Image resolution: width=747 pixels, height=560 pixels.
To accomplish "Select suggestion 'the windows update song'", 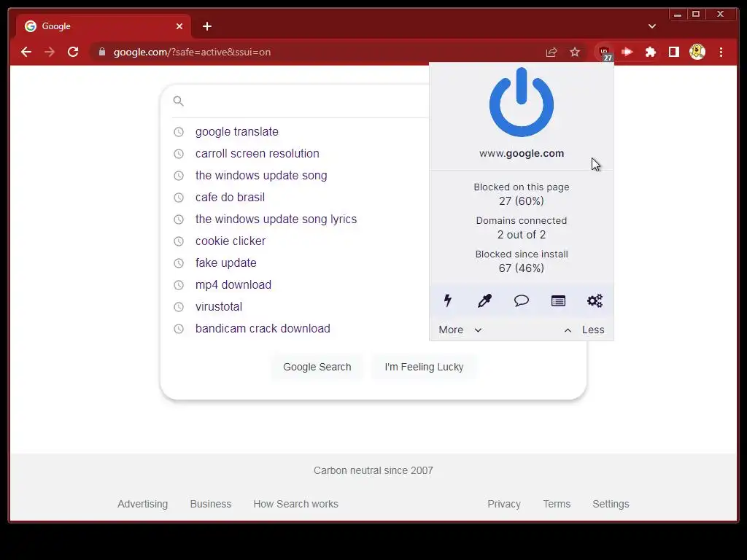I will tap(261, 175).
